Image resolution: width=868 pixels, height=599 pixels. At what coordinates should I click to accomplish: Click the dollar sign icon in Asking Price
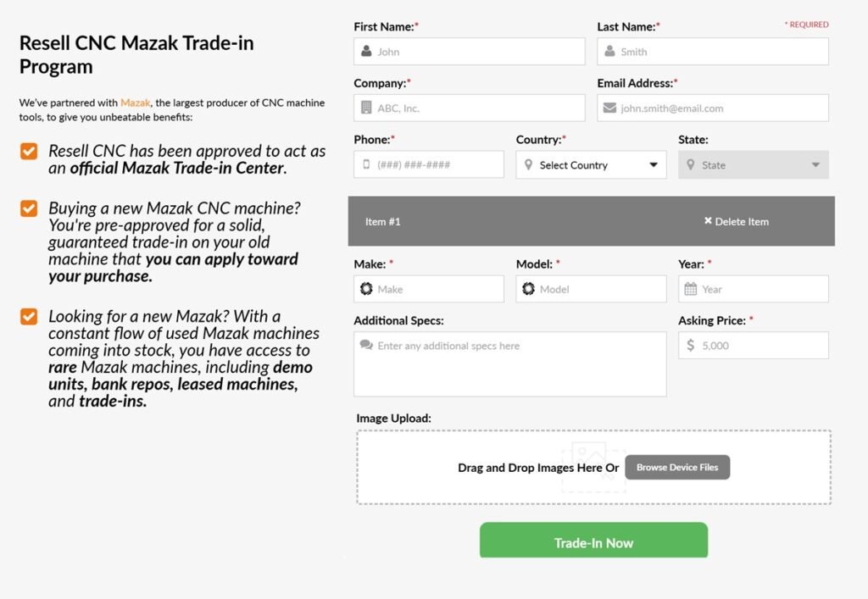coord(690,345)
